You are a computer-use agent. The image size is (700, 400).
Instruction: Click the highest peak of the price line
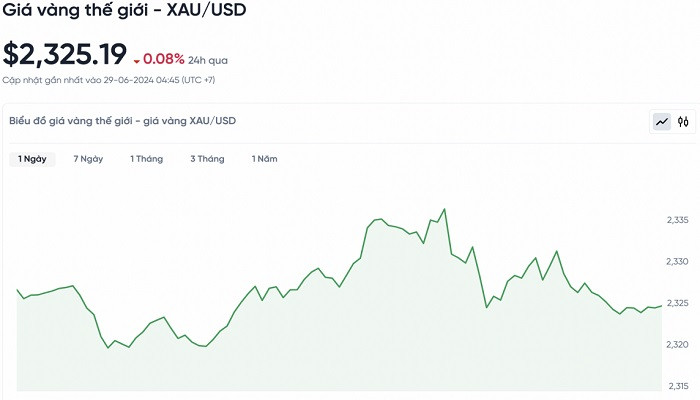tap(444, 209)
